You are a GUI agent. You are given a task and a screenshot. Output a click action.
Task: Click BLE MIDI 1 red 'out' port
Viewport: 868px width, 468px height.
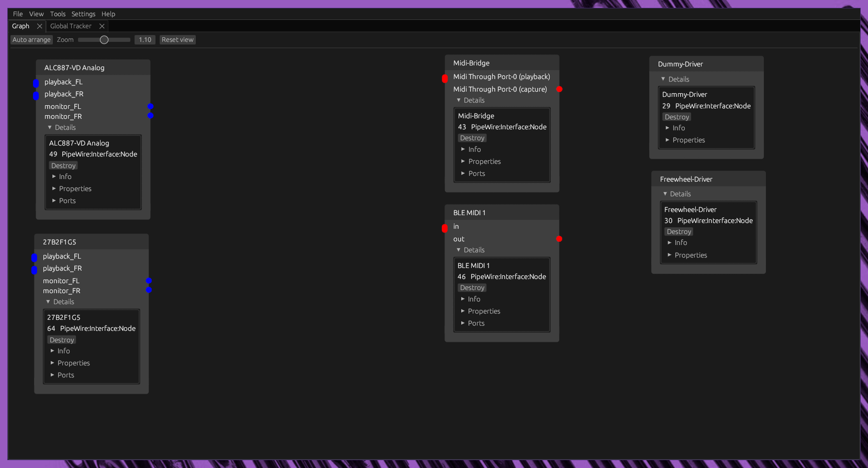tap(559, 239)
